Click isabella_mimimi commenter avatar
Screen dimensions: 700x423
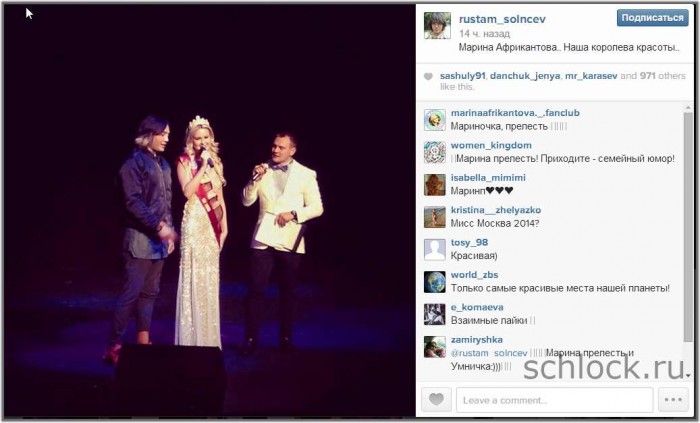(434, 185)
